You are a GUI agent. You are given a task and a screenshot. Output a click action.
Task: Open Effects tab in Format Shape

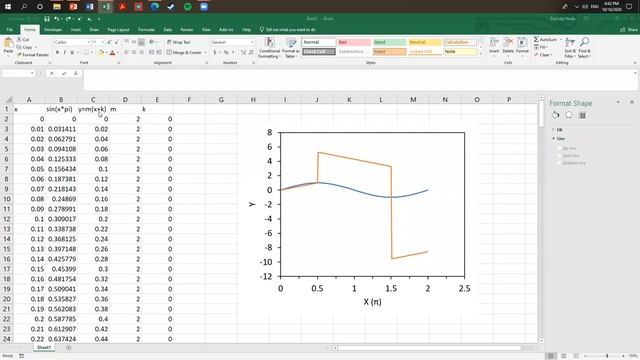tap(569, 116)
